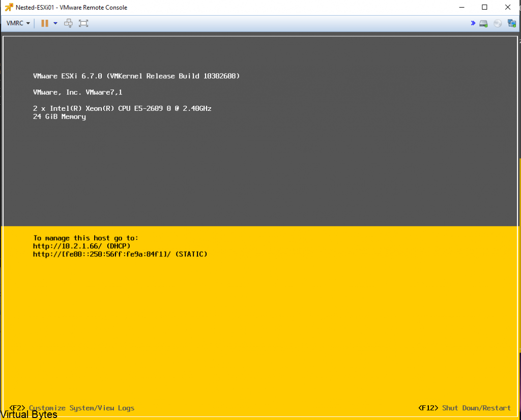The width and height of the screenshot is (521, 420).
Task: Send Ctrl+Alt+Del to the guest
Action: (69, 23)
